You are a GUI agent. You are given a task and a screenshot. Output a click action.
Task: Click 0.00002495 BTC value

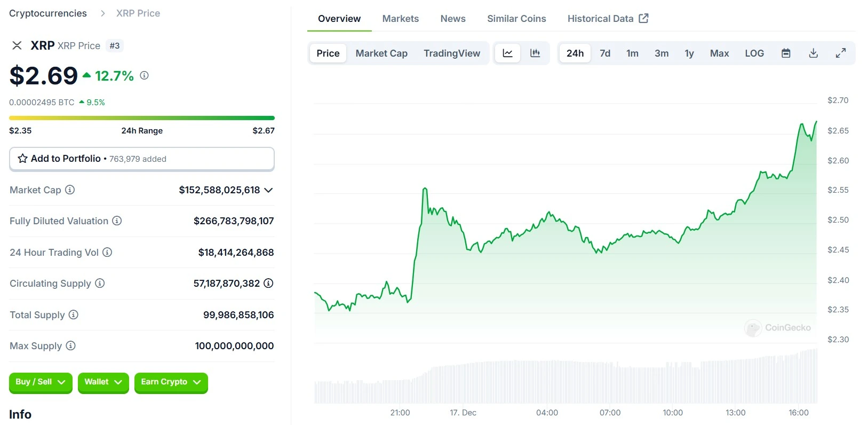[42, 103]
